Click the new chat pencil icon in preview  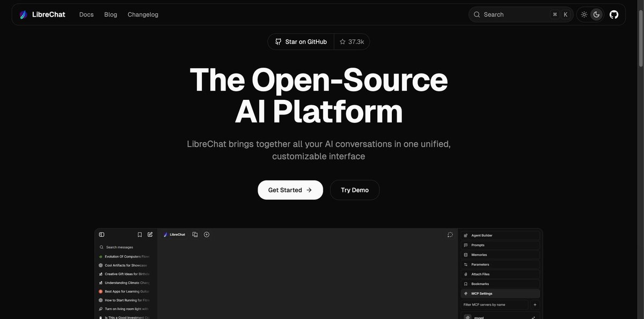(150, 235)
